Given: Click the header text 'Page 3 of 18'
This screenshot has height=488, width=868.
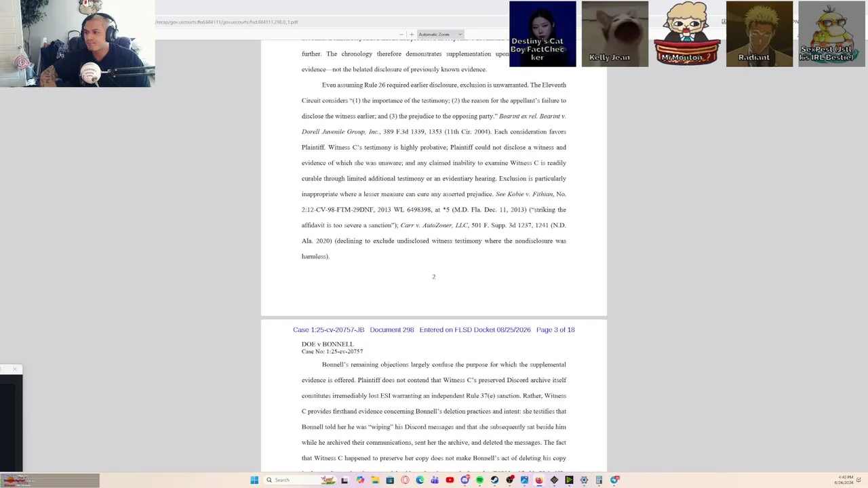Looking at the screenshot, I should click(555, 330).
